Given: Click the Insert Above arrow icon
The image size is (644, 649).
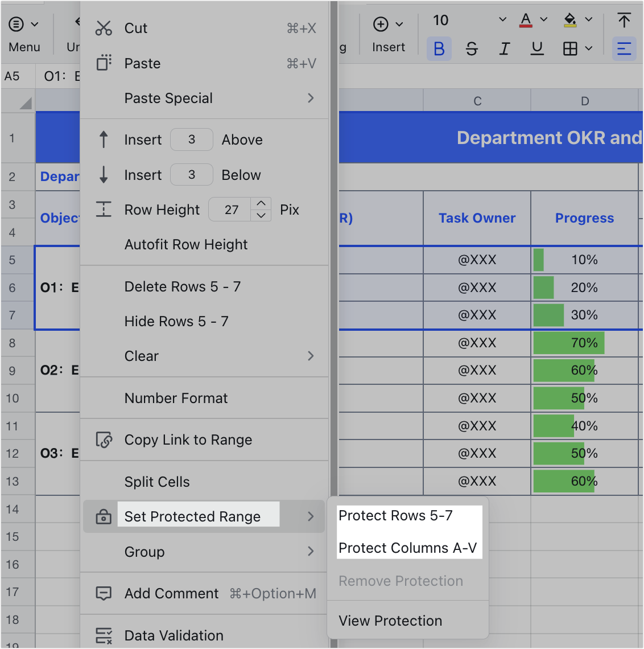Looking at the screenshot, I should pos(104,139).
